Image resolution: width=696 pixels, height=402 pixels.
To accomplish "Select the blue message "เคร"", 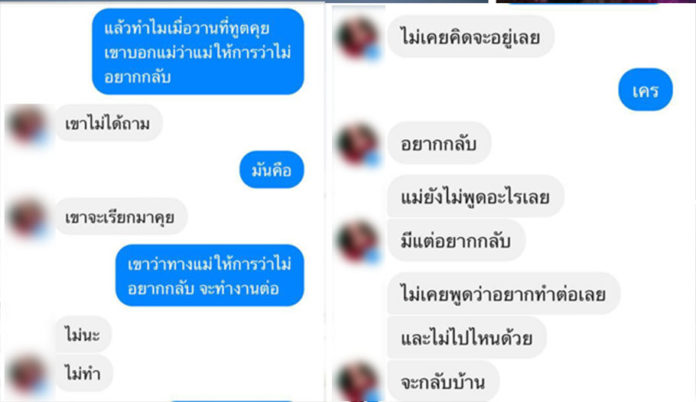I will [645, 90].
